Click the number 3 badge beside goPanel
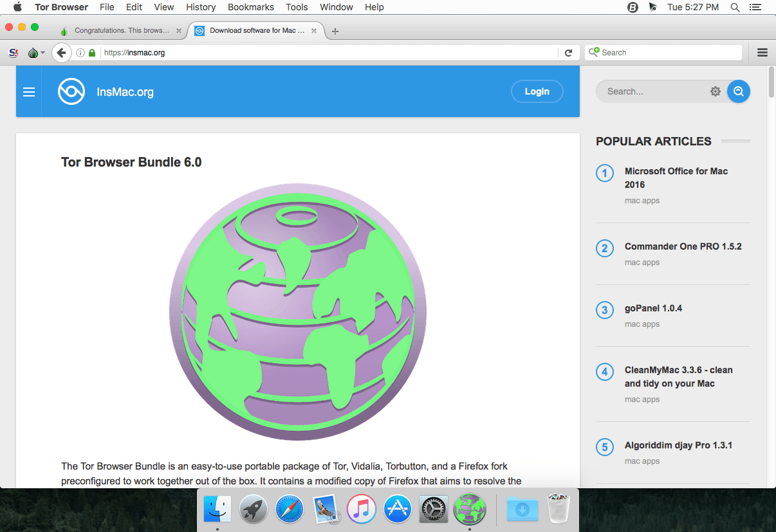776x532 pixels. (x=605, y=310)
